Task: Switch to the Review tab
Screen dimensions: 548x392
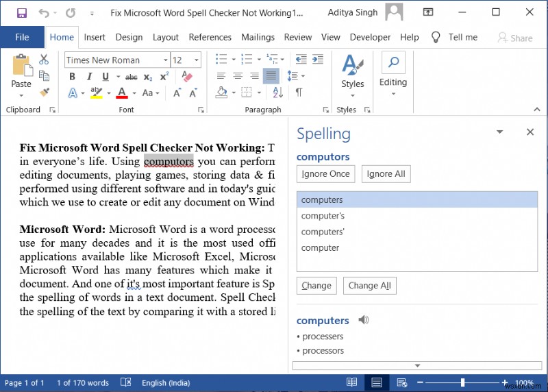Action: (297, 37)
